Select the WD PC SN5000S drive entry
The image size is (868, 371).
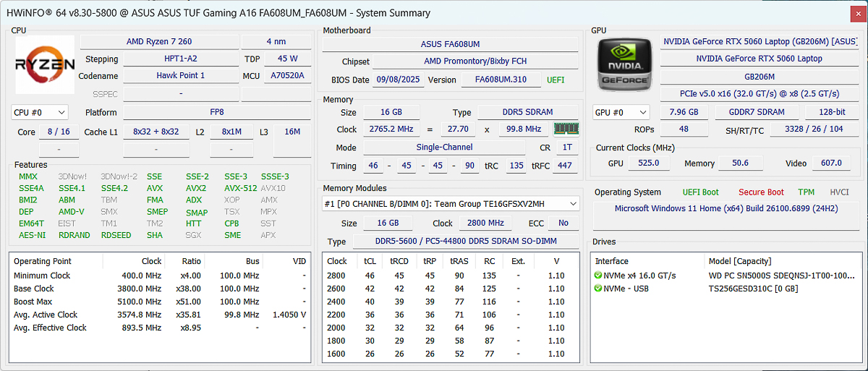pyautogui.click(x=781, y=276)
